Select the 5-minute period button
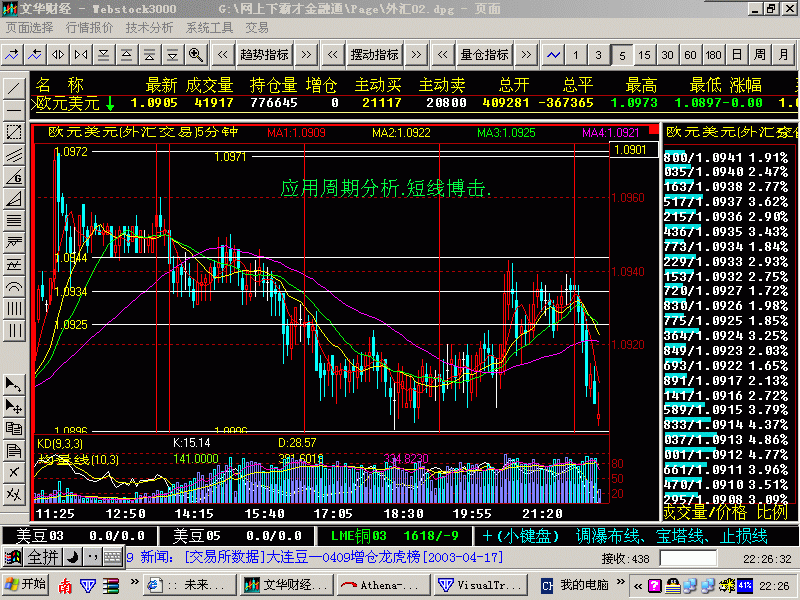This screenshot has height=600, width=800. pyautogui.click(x=622, y=54)
